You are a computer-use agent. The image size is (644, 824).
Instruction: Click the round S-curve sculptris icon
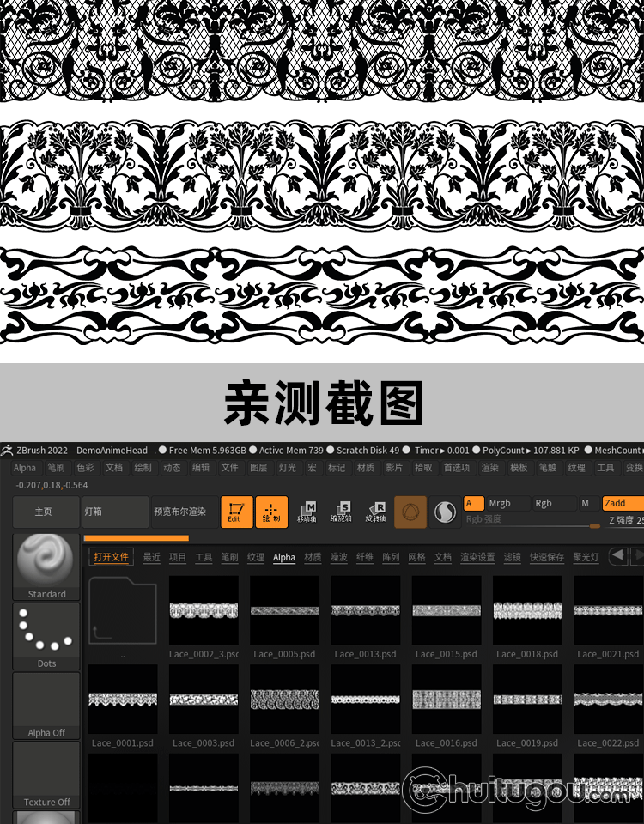444,512
